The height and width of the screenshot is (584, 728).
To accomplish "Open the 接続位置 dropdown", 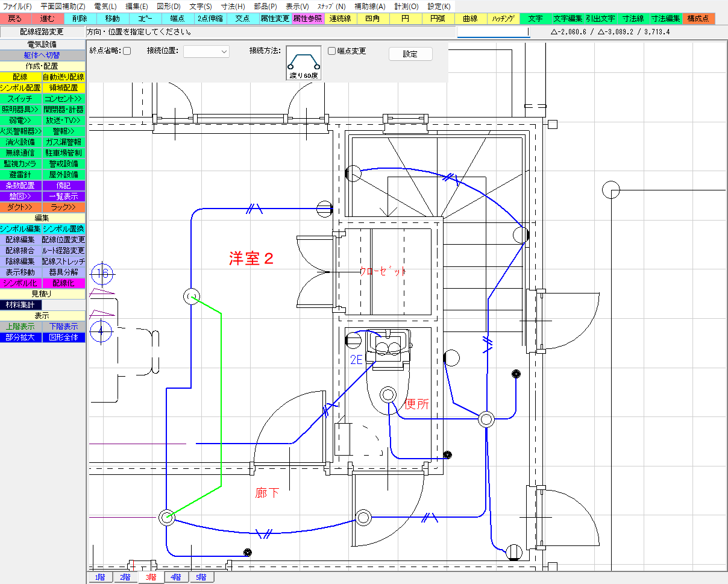I will click(206, 52).
